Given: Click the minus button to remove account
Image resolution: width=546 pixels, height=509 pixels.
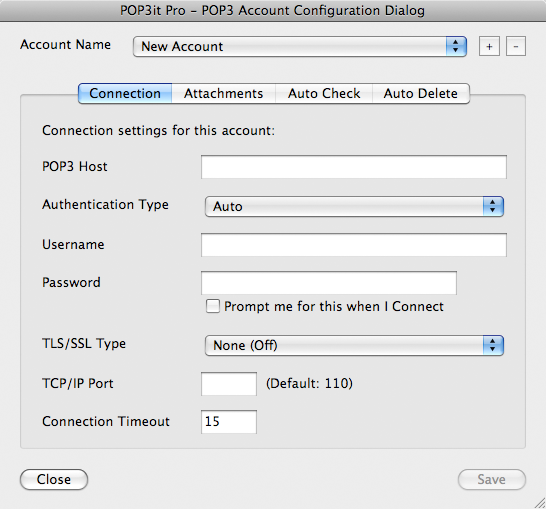Looking at the screenshot, I should click(516, 46).
